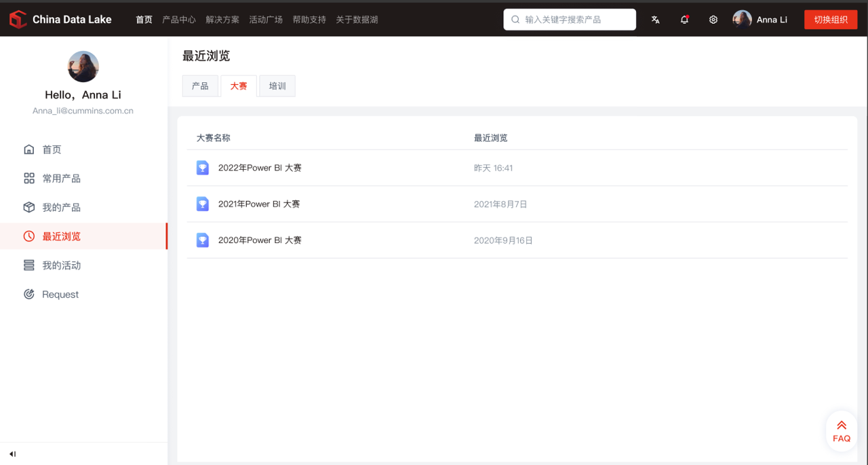This screenshot has height=465, width=868.
Task: Click the product search input field
Action: tap(576, 20)
